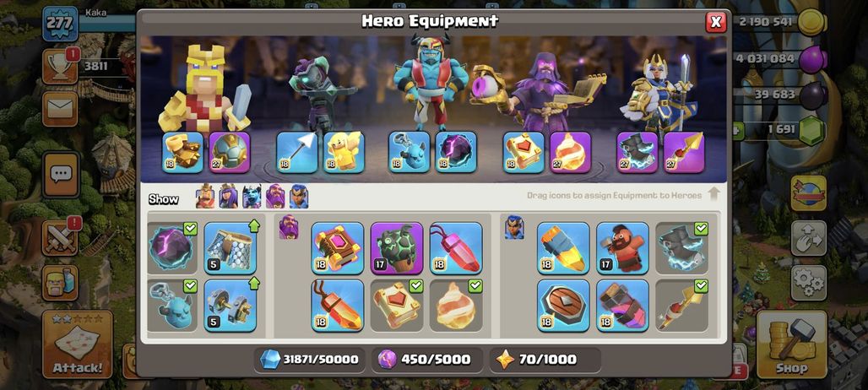Tap the Attack! map button
Image resolution: width=868 pixels, height=390 pixels.
[x=78, y=344]
